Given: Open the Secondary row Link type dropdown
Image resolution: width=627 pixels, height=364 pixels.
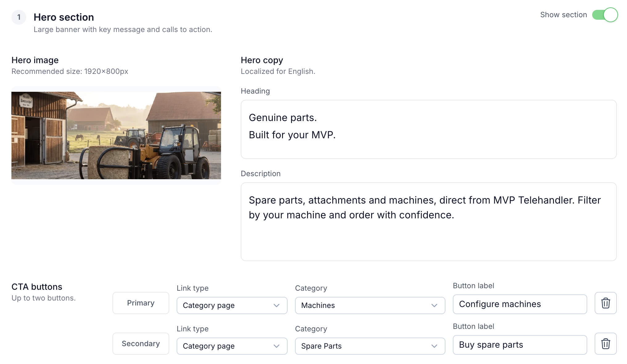Looking at the screenshot, I should [x=232, y=346].
